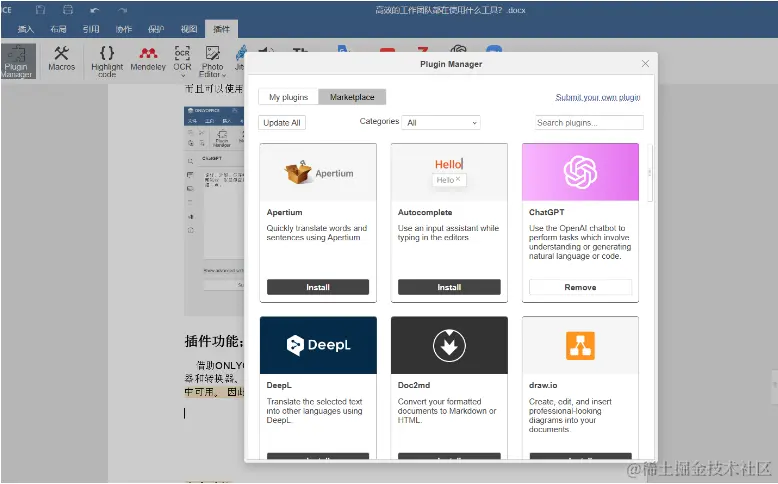The image size is (778, 484).
Task: Expand the Photo Editor dropdown arrow
Action: point(224,75)
